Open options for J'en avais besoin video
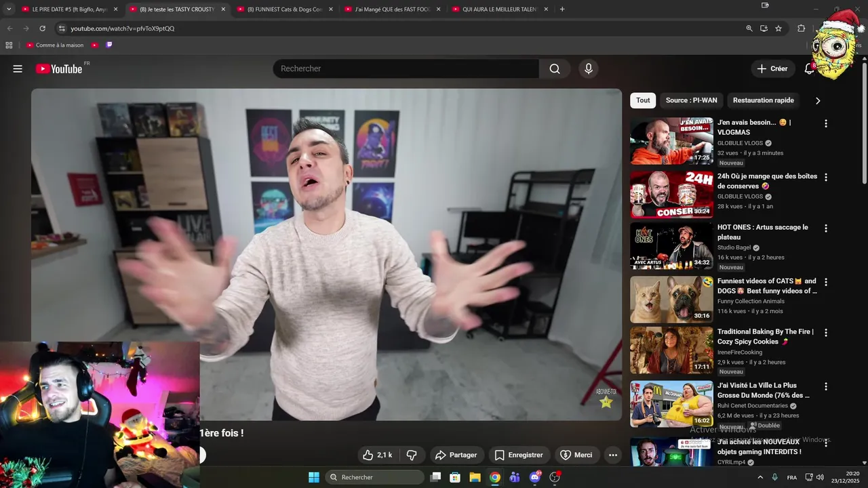The image size is (868, 488). click(x=825, y=123)
